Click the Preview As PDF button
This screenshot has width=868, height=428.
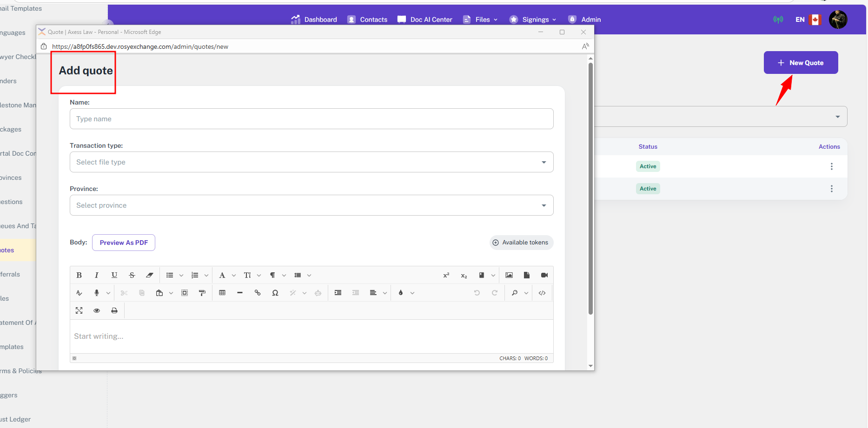coord(124,243)
